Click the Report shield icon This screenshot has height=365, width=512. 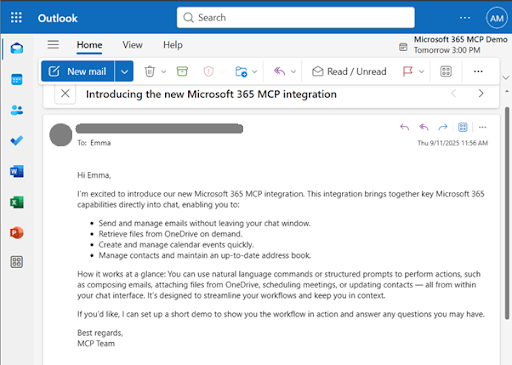[x=209, y=71]
